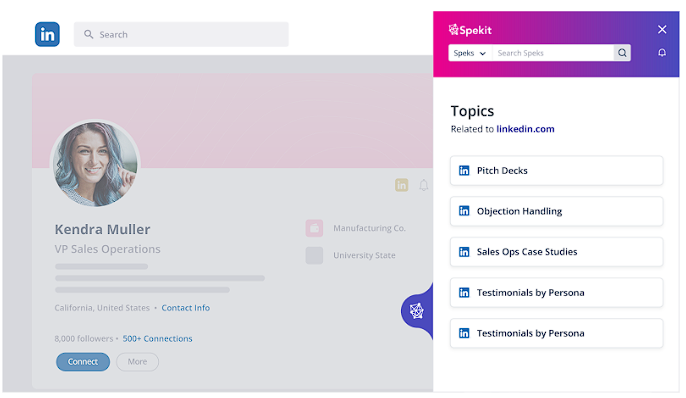Open the Contact Info link
The image size is (686, 398).
[x=186, y=308]
